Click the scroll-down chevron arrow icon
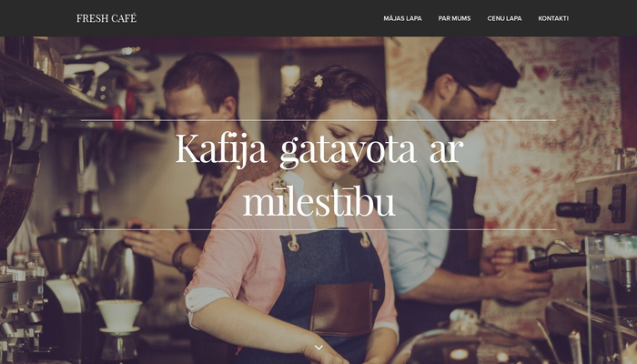This screenshot has width=637, height=364. (x=318, y=348)
